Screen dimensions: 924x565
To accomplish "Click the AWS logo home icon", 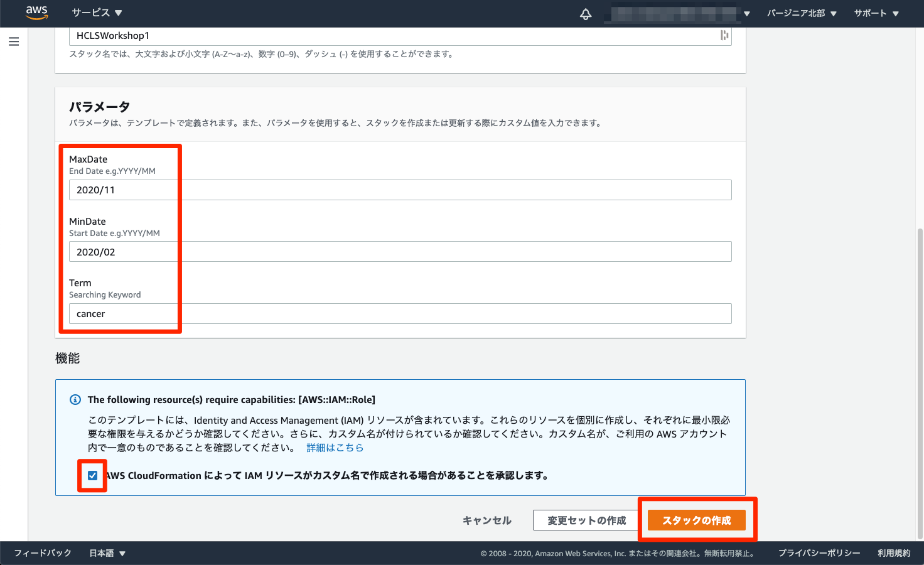I will (37, 13).
